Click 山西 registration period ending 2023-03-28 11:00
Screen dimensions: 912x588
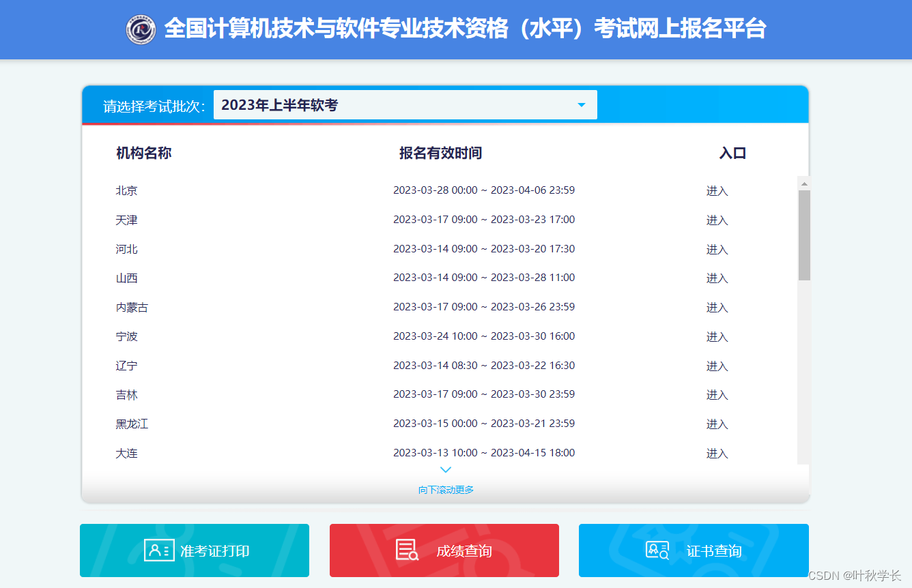point(484,278)
